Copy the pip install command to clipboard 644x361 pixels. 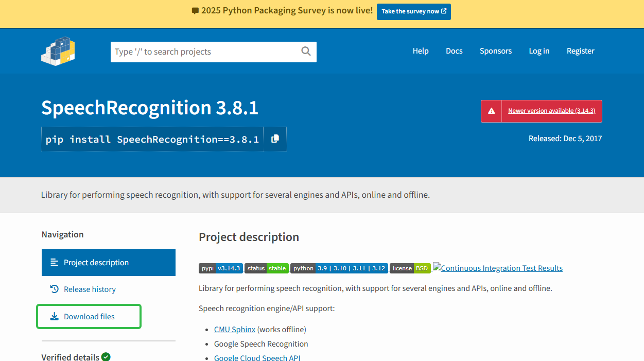pos(274,139)
